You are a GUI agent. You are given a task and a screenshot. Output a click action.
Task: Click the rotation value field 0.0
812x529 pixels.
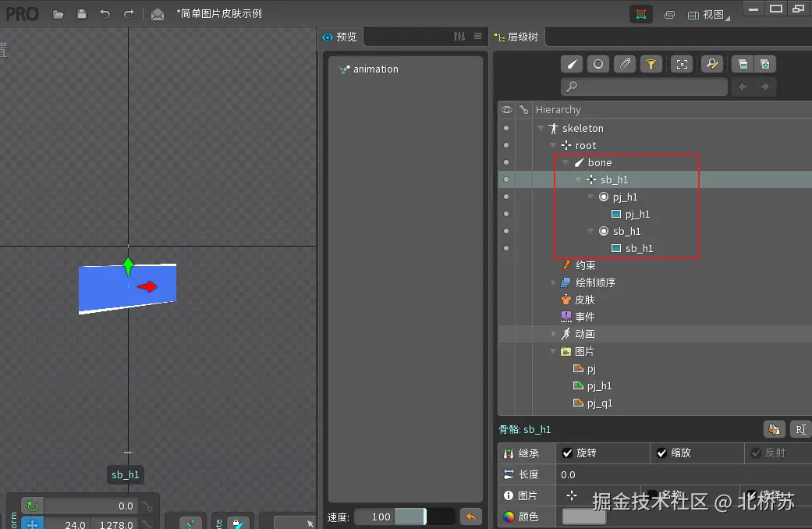point(91,506)
